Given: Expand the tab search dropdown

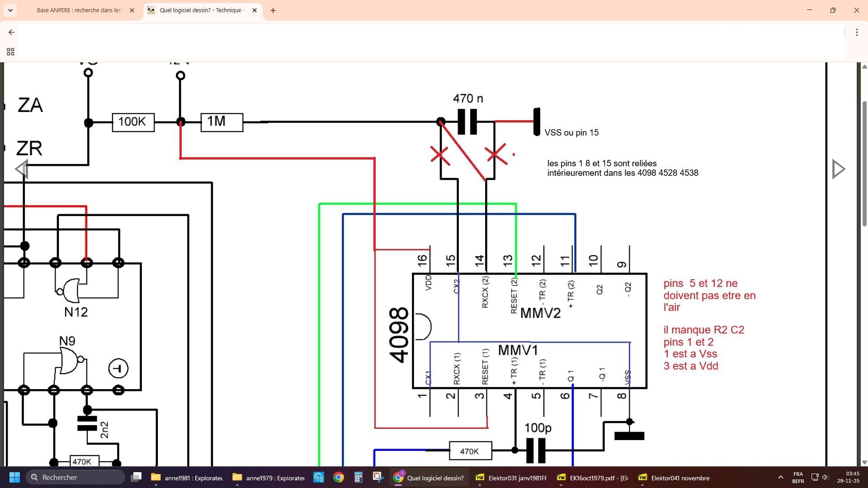Looking at the screenshot, I should [x=10, y=10].
